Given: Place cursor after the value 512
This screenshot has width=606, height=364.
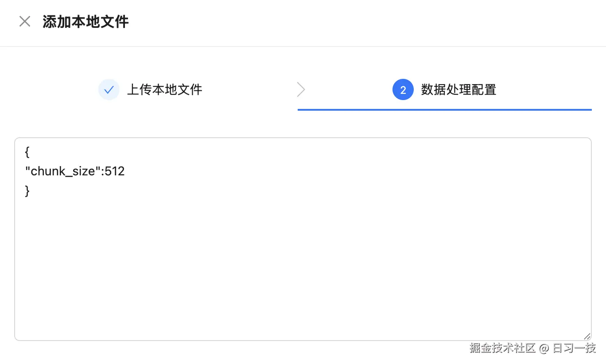Looking at the screenshot, I should pyautogui.click(x=125, y=171).
